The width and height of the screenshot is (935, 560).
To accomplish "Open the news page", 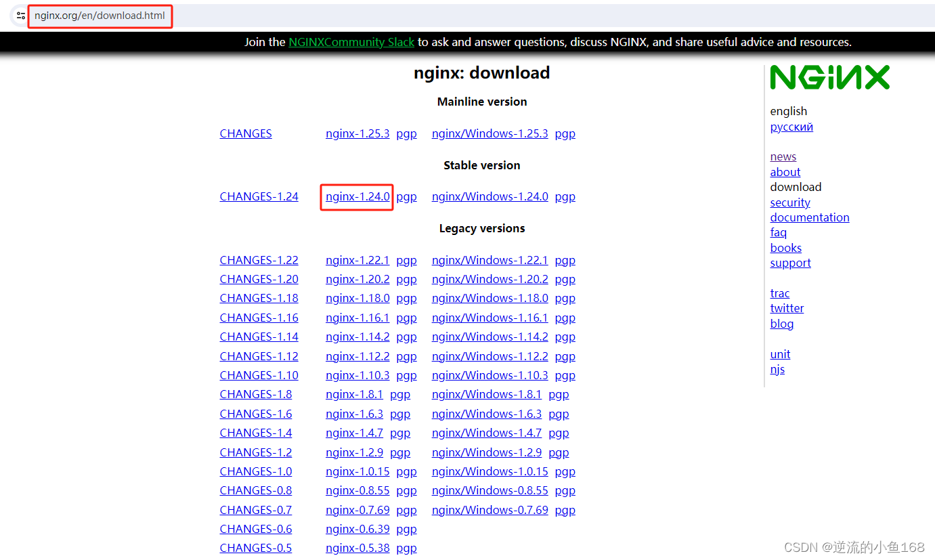I will click(x=783, y=156).
